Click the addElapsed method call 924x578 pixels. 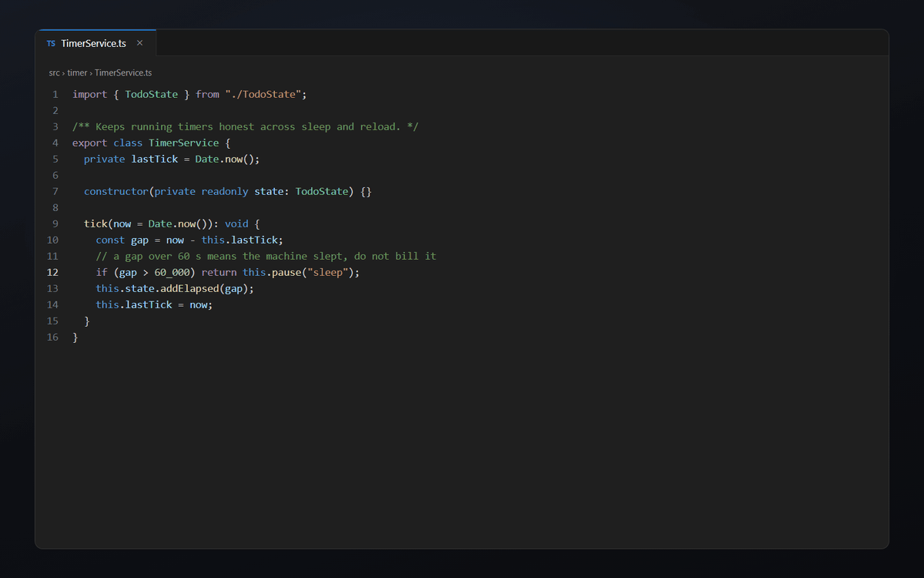190,288
